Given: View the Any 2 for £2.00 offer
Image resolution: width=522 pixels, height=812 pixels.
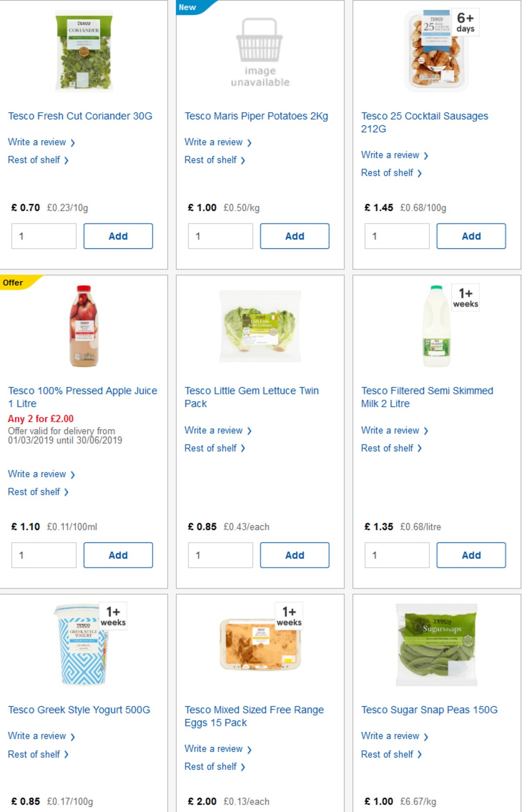Looking at the screenshot, I should click(41, 419).
